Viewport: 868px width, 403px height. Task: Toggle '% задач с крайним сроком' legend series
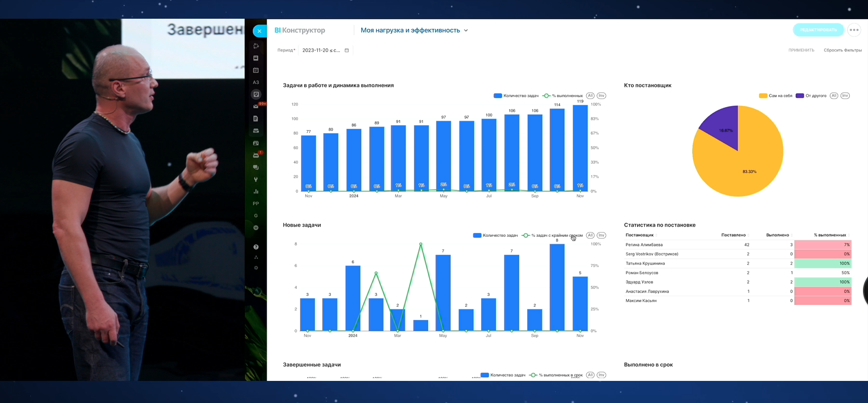[x=552, y=235]
